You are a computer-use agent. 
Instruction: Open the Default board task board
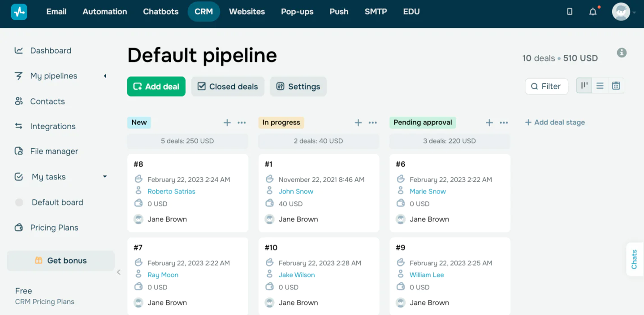pyautogui.click(x=57, y=202)
